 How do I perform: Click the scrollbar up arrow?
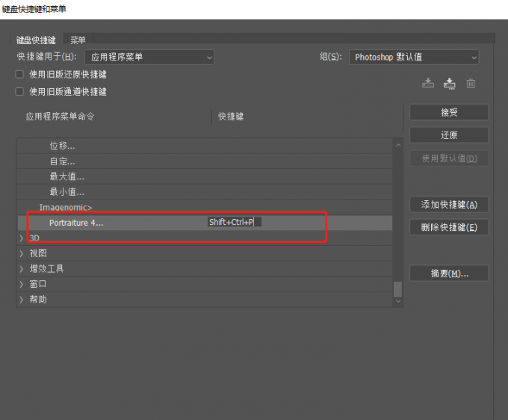coord(398,145)
